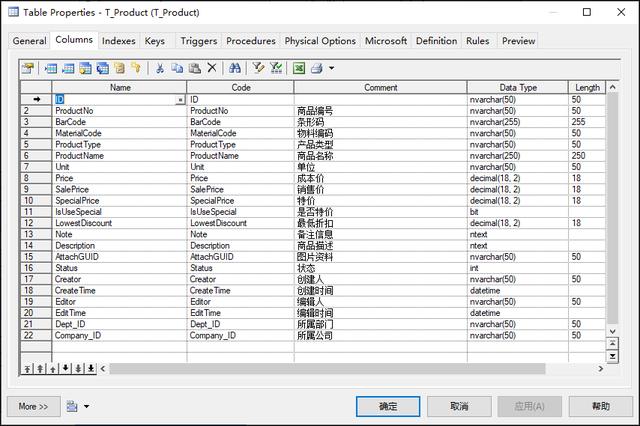The width and height of the screenshot is (640, 426).
Task: Click the move row down single arrow
Action: pos(65,368)
